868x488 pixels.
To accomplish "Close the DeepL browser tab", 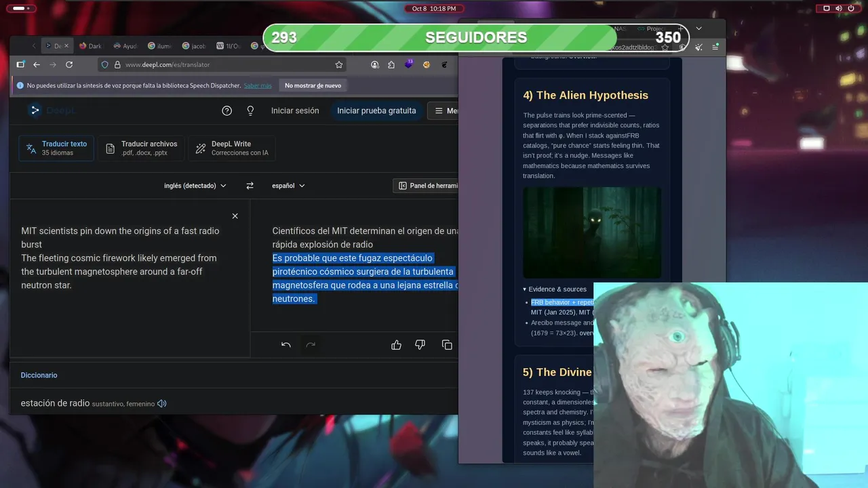I will [x=66, y=46].
